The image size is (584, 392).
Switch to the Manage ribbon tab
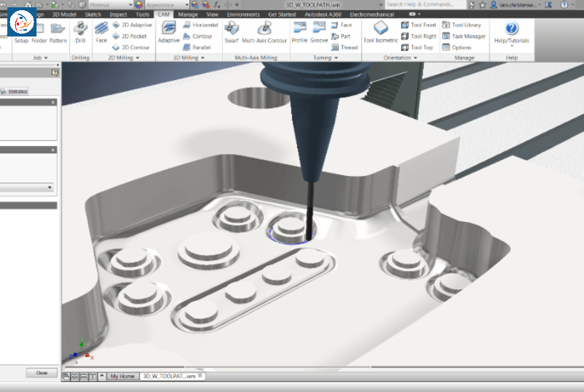(188, 15)
